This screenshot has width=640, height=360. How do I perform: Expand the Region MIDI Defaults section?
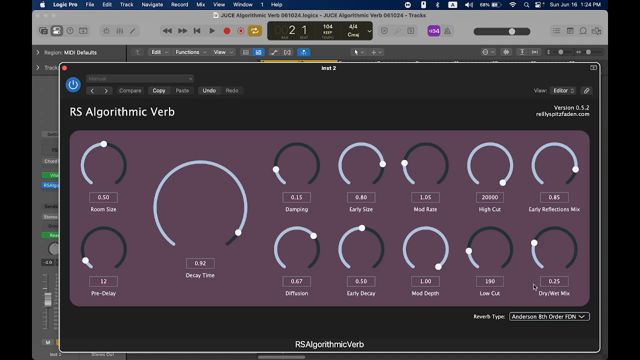pos(38,52)
